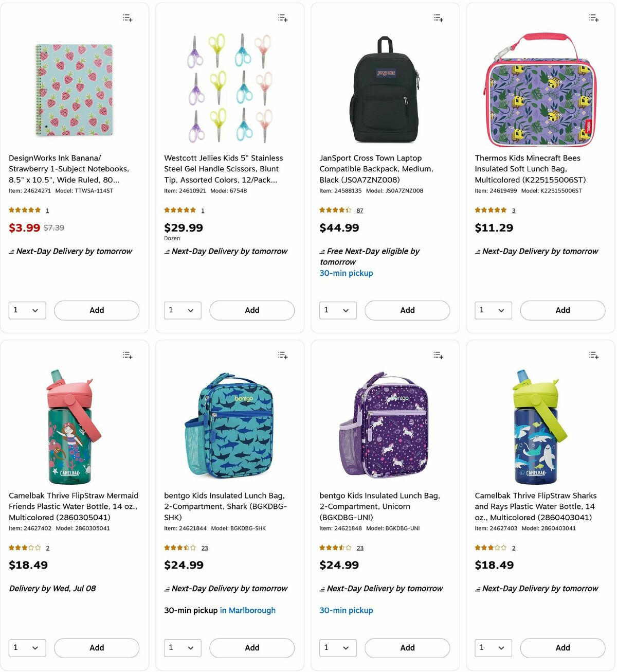Open quantity dropdown for bentgo Shark bag
This screenshot has width=617, height=672.
click(183, 648)
